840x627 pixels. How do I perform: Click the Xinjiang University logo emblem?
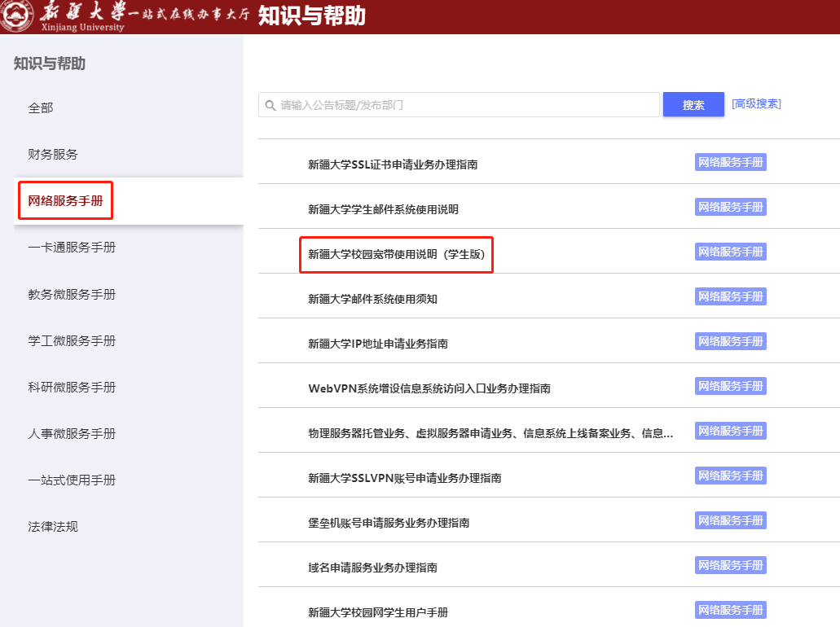[16, 15]
